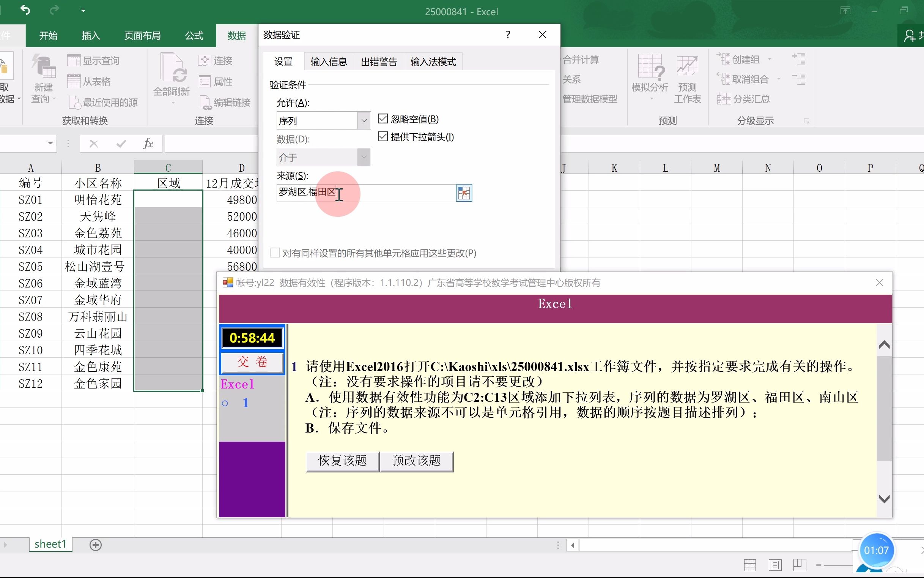This screenshot has height=578, width=924.
Task: Click the new sheet plus icon
Action: click(x=96, y=545)
